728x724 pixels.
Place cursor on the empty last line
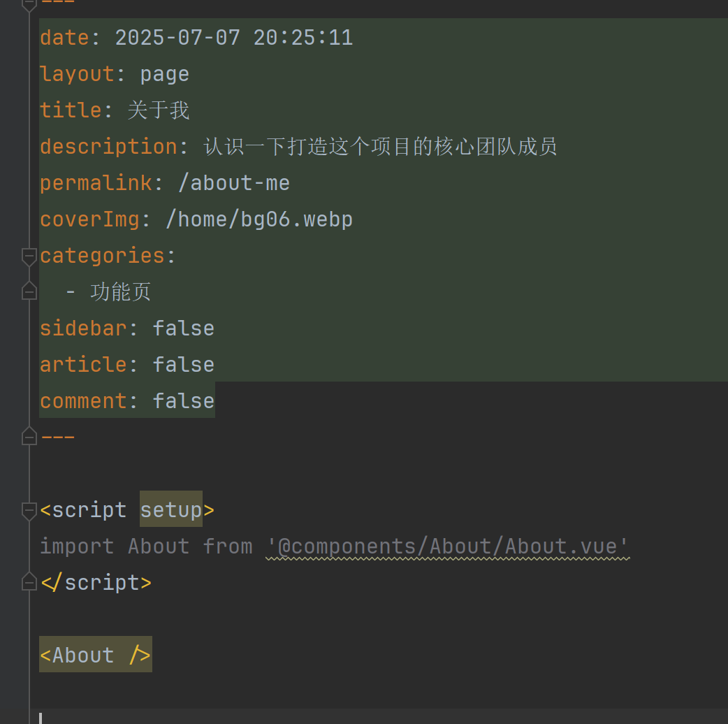tap(210, 717)
